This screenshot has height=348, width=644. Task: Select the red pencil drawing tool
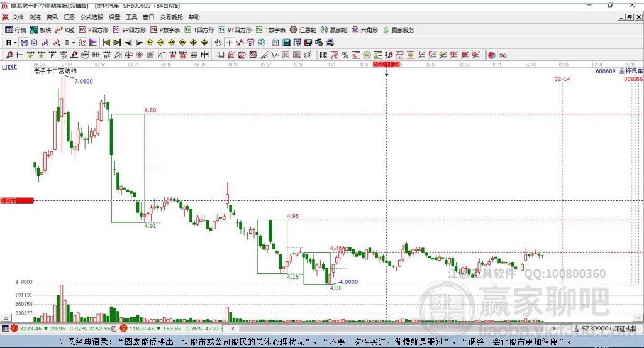[x=9, y=55]
